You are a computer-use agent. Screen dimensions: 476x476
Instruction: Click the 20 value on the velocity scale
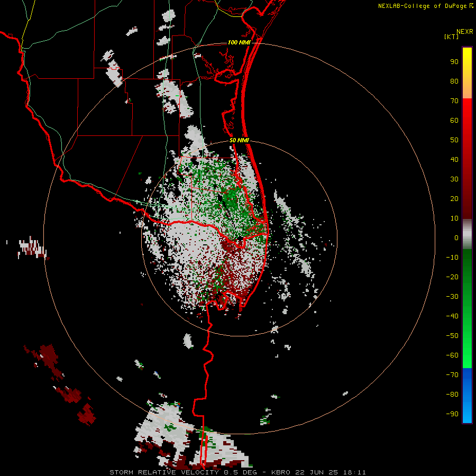coord(454,199)
